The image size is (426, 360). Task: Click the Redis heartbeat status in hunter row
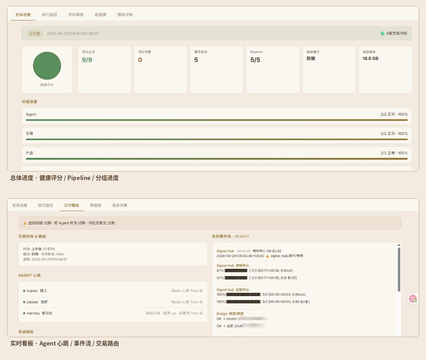187,291
